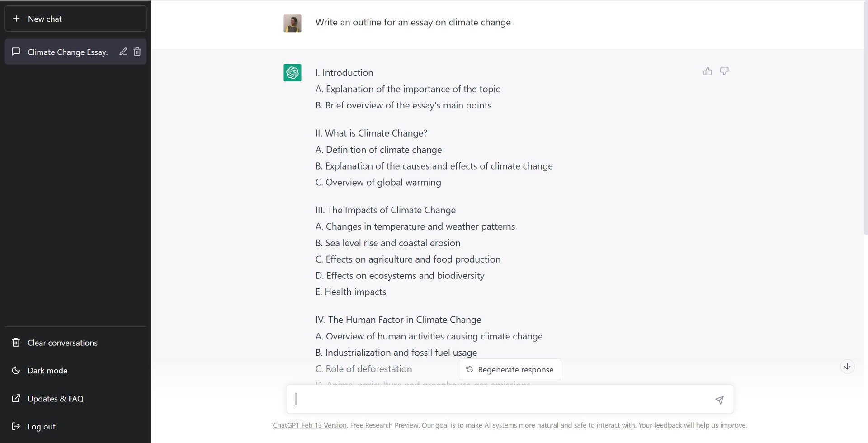Click the plus icon beside New chat
The width and height of the screenshot is (868, 443).
coord(16,19)
